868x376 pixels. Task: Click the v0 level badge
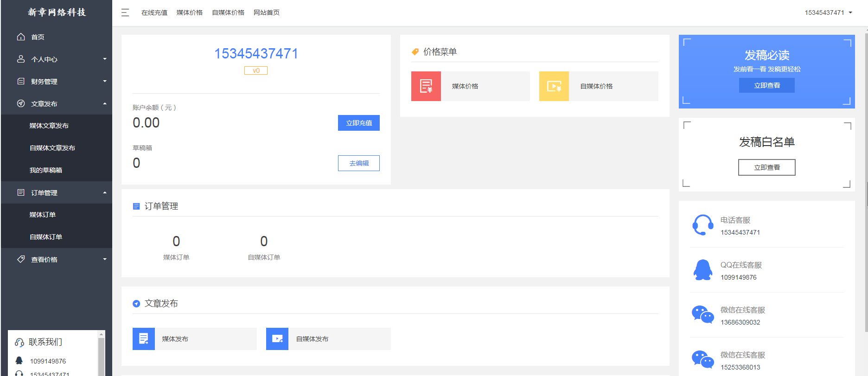pos(256,70)
